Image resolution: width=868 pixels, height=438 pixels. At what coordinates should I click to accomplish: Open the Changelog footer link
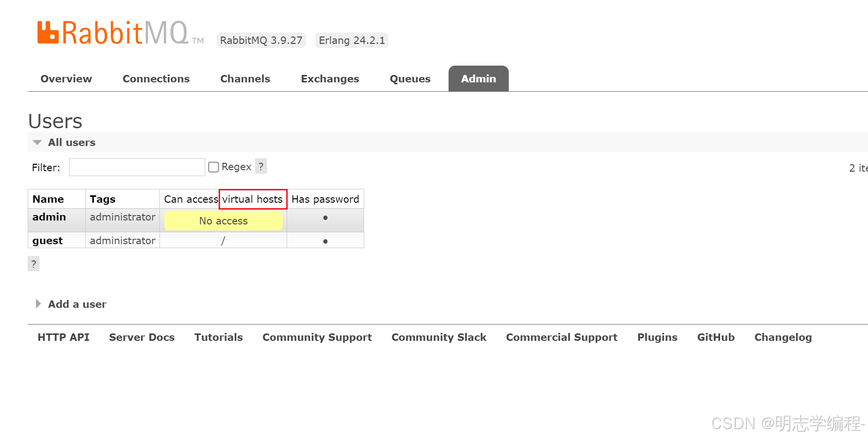point(783,337)
